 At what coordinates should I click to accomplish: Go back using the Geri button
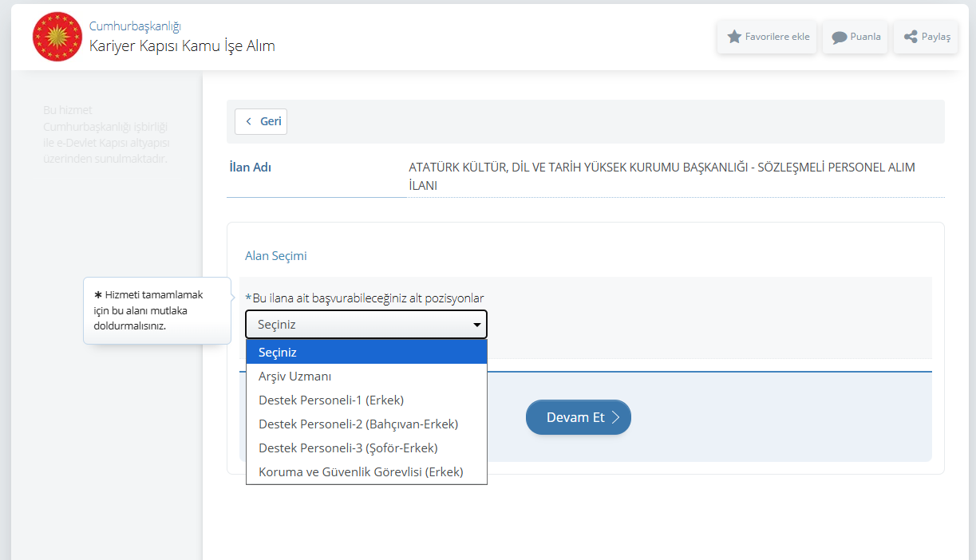[261, 121]
